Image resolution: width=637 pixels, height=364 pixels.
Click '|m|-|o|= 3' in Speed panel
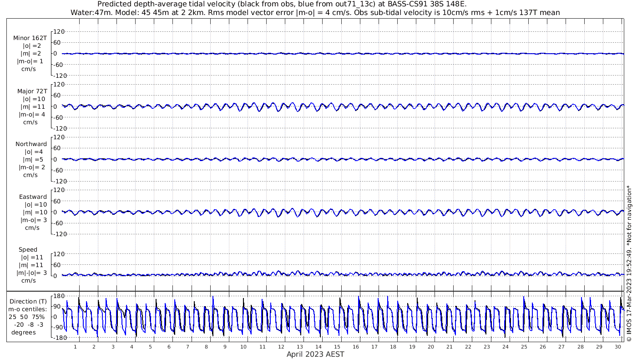[31, 273]
